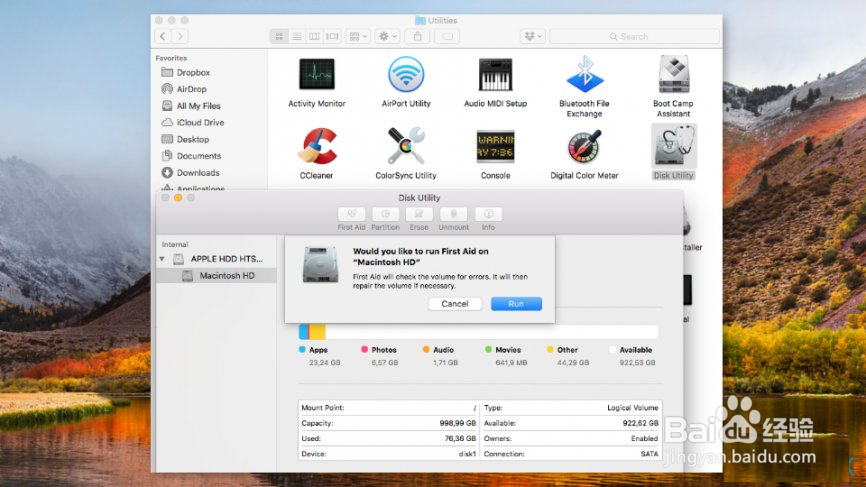Open Finder arrange-by dropdown
The image size is (866, 487).
(358, 36)
